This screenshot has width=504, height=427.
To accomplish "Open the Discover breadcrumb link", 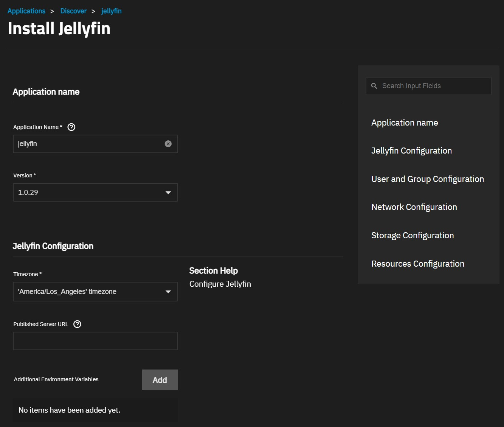I will (73, 11).
